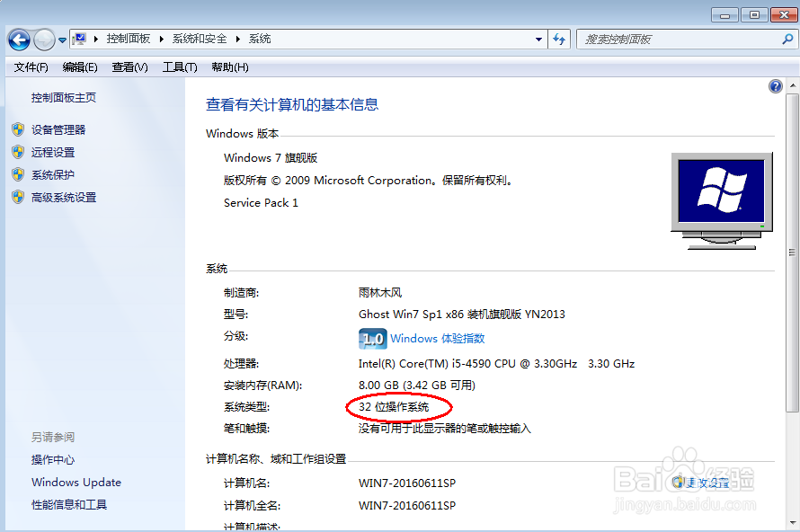Image resolution: width=800 pixels, height=532 pixels.
Task: Click the vertical scrollbar down arrow
Action: click(x=792, y=522)
